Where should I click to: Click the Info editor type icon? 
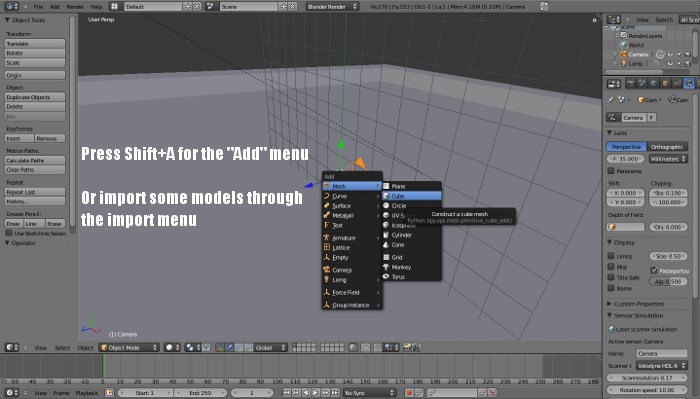click(11, 7)
